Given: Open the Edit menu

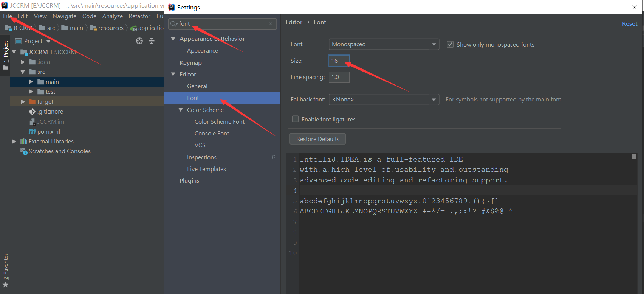Looking at the screenshot, I should click(22, 16).
